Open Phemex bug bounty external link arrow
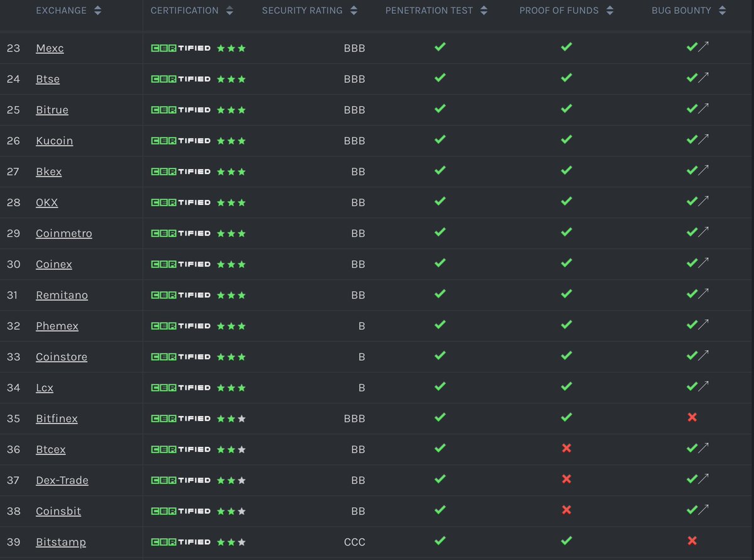Viewport: 754px width, 560px height. coord(704,324)
